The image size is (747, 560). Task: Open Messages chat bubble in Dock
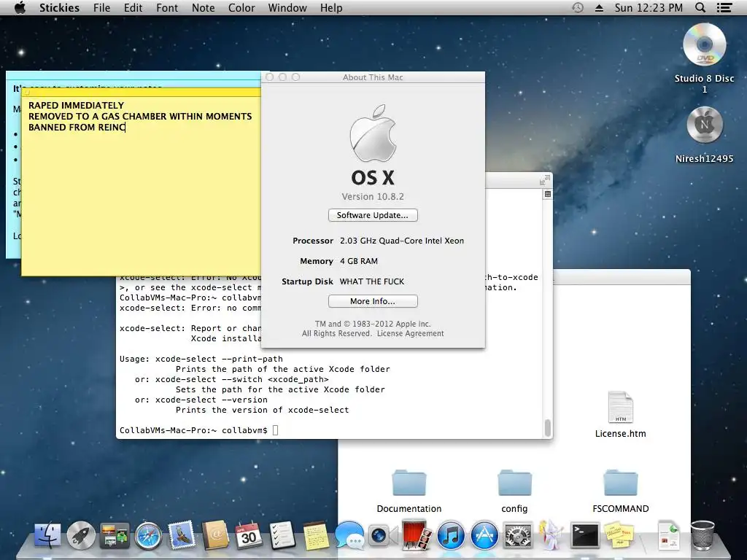point(349,535)
